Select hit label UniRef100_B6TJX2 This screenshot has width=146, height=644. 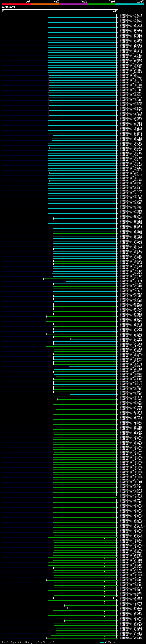(131, 331)
